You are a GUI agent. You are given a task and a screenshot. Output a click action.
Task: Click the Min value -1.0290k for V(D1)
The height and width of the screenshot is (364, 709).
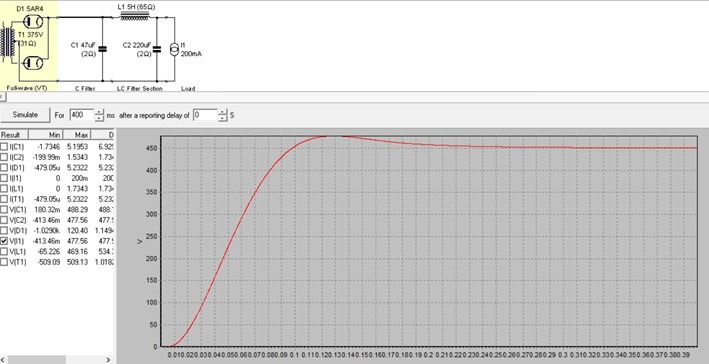(x=47, y=231)
